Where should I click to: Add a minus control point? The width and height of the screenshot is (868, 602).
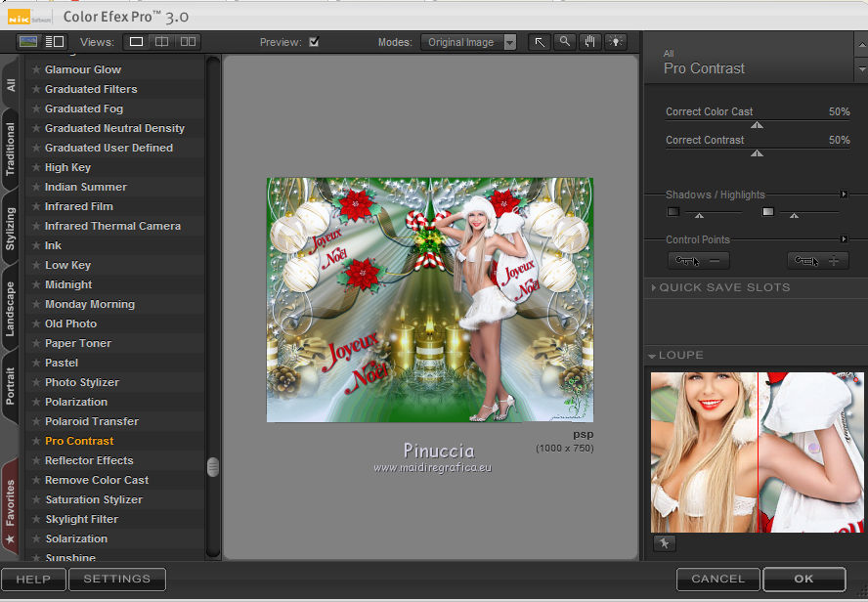click(x=699, y=261)
